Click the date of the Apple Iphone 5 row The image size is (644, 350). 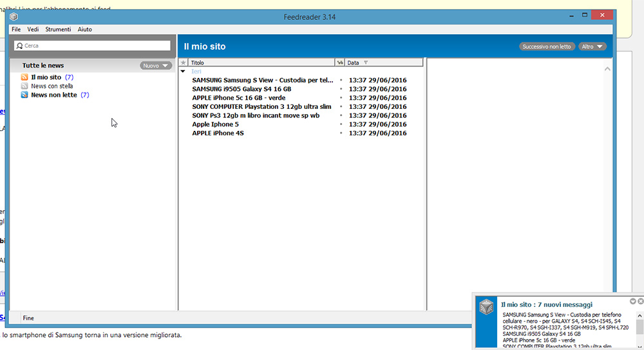[377, 124]
